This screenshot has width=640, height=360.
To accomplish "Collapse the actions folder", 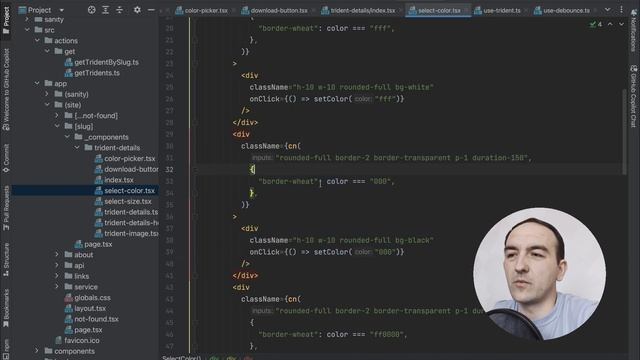I will [x=37, y=40].
